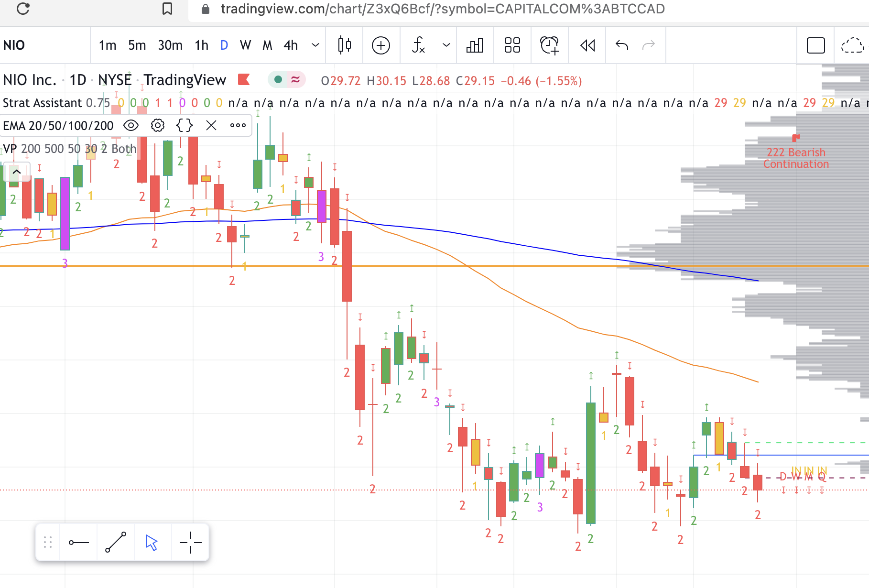Click the lock icon in the address bar
Viewport: 869px width, 588px height.
click(206, 9)
